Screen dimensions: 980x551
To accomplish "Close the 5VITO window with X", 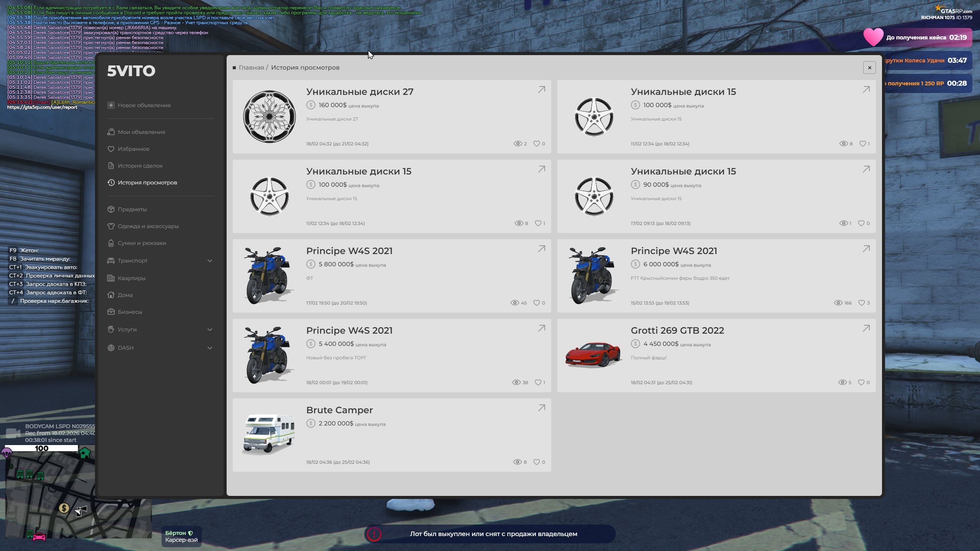I will [x=869, y=68].
